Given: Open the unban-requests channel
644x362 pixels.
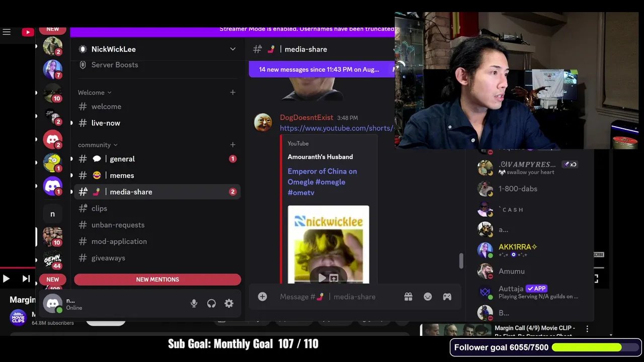Looking at the screenshot, I should point(157,225).
